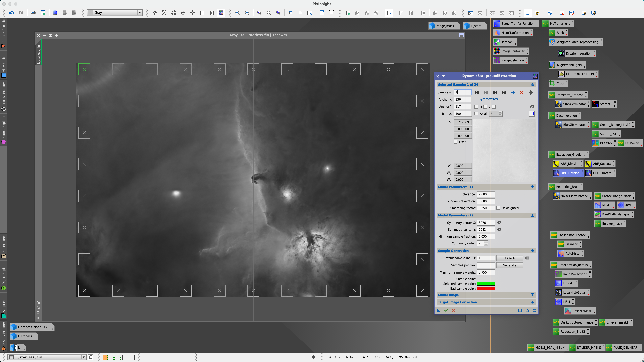Toggle the Unweighted checkbox
The width and height of the screenshot is (644, 362).
pyautogui.click(x=498, y=208)
